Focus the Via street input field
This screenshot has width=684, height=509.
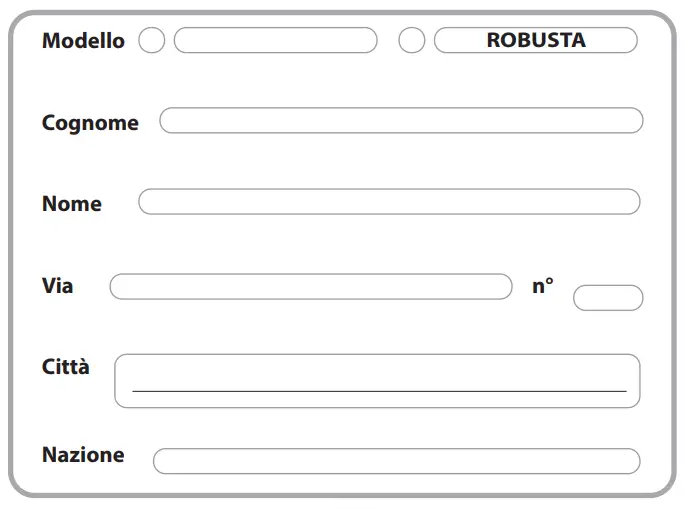[310, 287]
